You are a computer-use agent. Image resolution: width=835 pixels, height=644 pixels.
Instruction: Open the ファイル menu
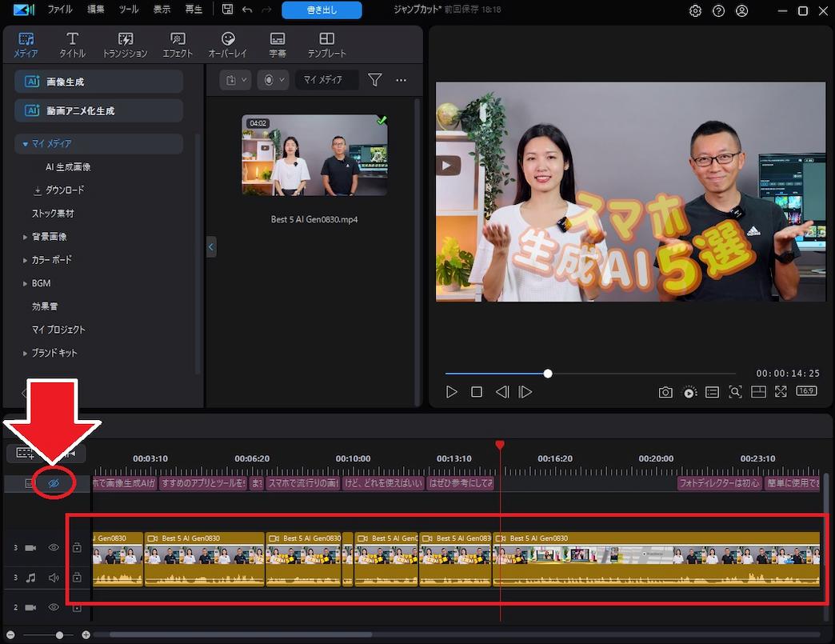(x=59, y=10)
